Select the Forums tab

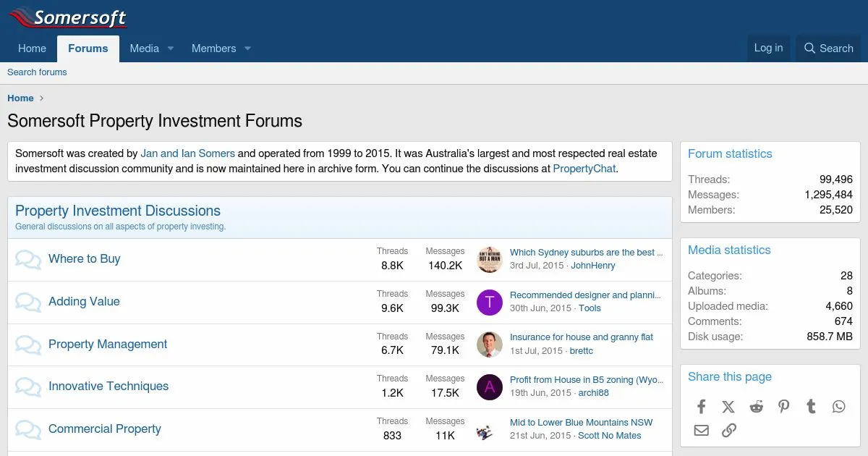[88, 48]
